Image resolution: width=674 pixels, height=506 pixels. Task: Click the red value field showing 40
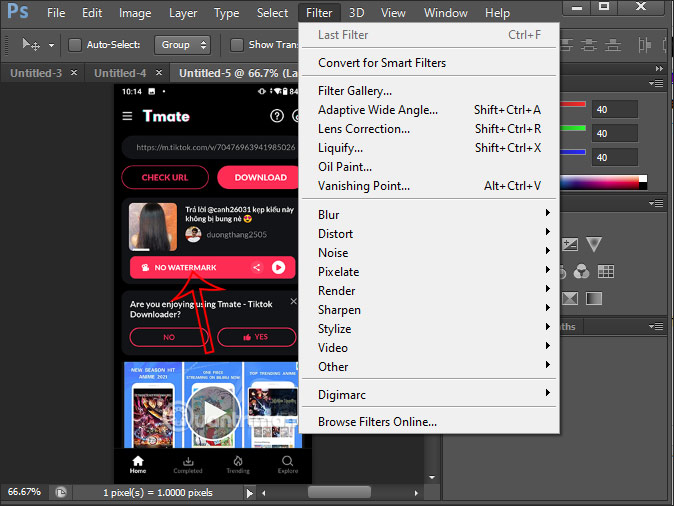tap(615, 110)
